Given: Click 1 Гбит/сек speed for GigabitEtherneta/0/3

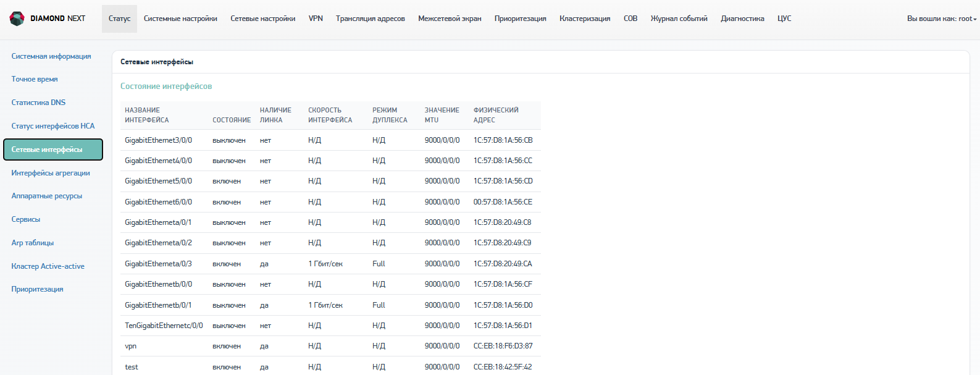Looking at the screenshot, I should [325, 264].
